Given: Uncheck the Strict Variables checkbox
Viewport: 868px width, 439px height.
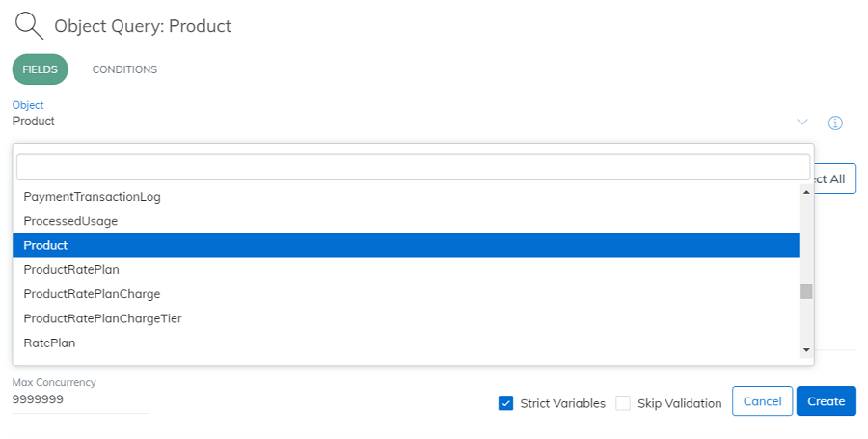Looking at the screenshot, I should pos(505,403).
